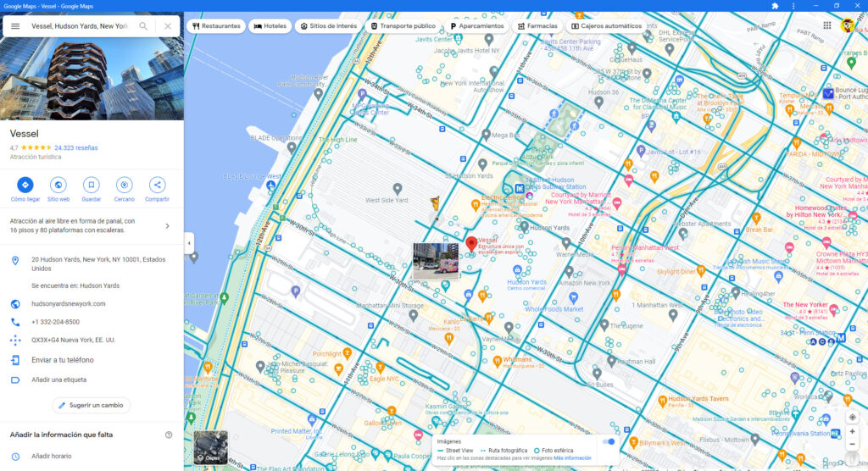Toggle the Imágenes Street View layer switch
868x471 pixels.
click(608, 441)
